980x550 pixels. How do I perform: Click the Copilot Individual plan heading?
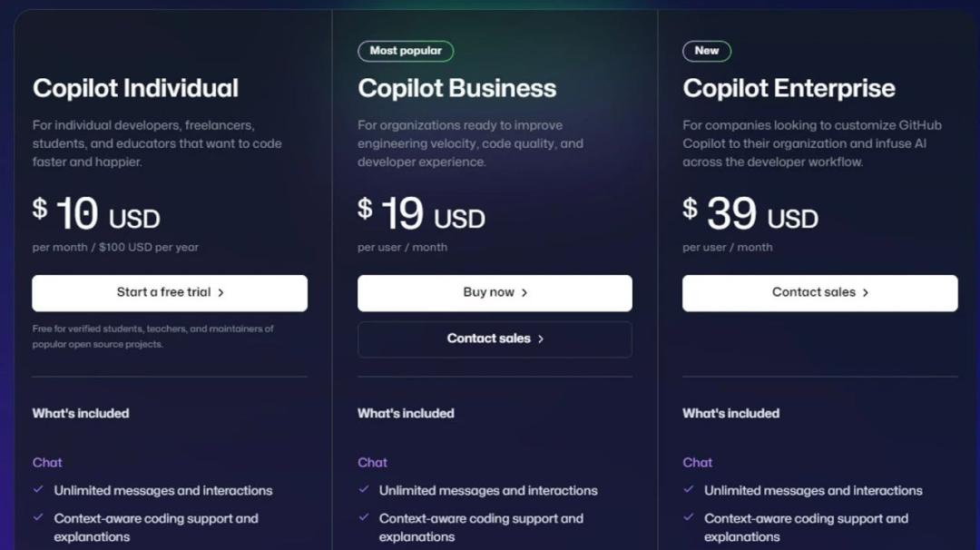135,88
